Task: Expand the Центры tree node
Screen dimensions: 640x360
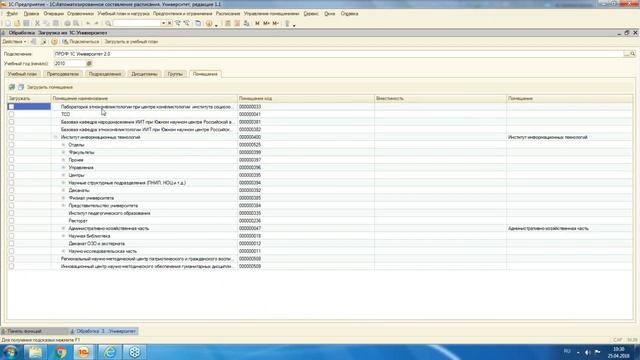Action: pyautogui.click(x=63, y=175)
